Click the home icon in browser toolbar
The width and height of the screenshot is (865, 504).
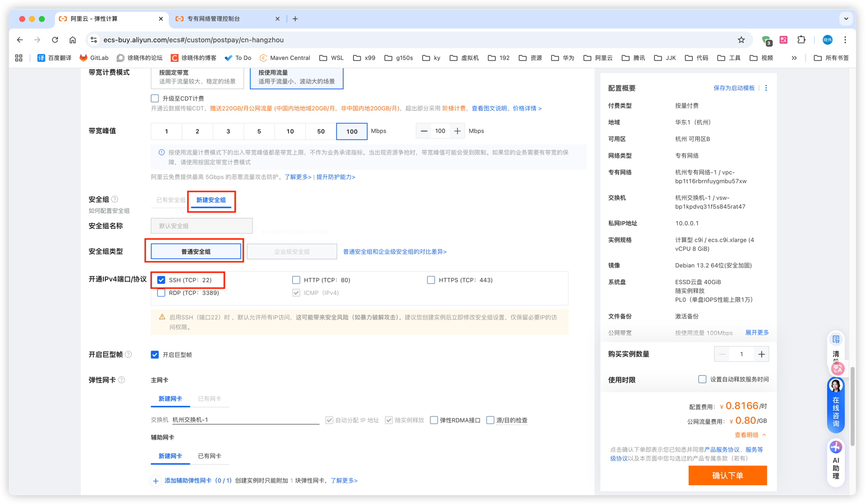[73, 40]
